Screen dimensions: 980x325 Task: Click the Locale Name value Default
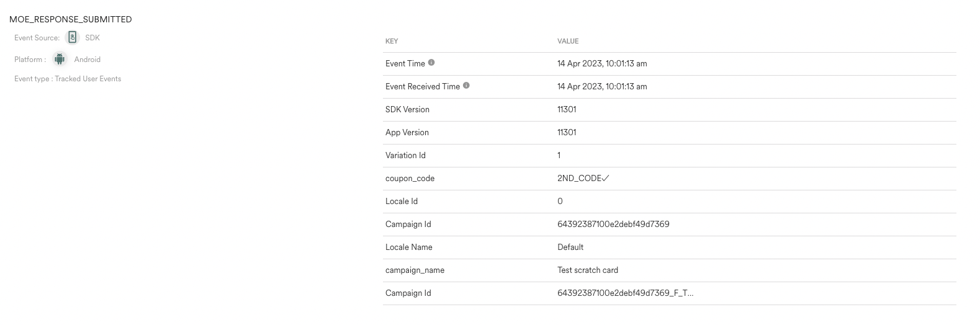pos(570,247)
